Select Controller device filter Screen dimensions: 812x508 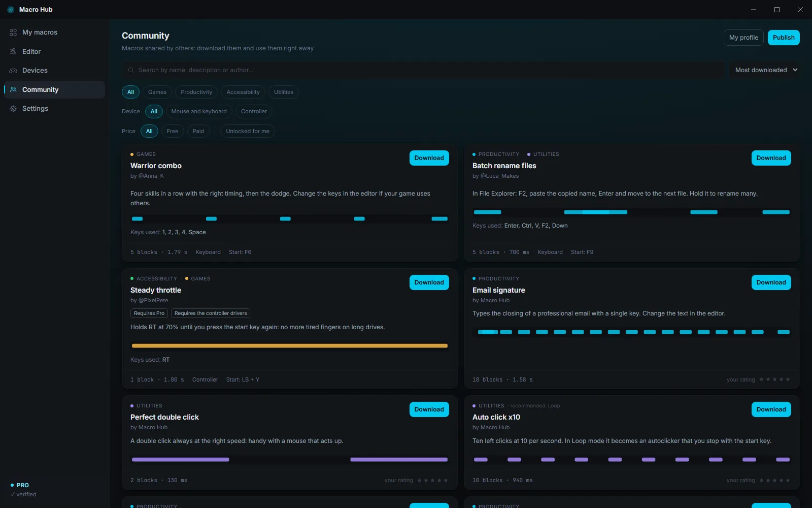coord(254,111)
